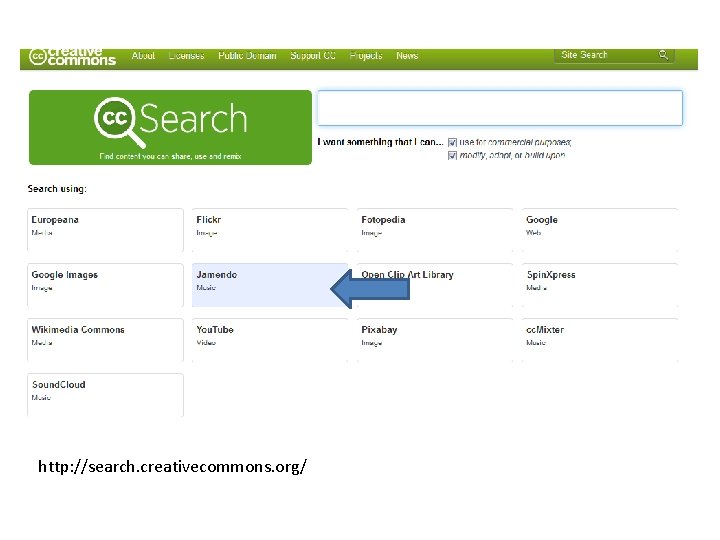Go to Public Domain page
The width and height of the screenshot is (720, 540).
pyautogui.click(x=247, y=56)
